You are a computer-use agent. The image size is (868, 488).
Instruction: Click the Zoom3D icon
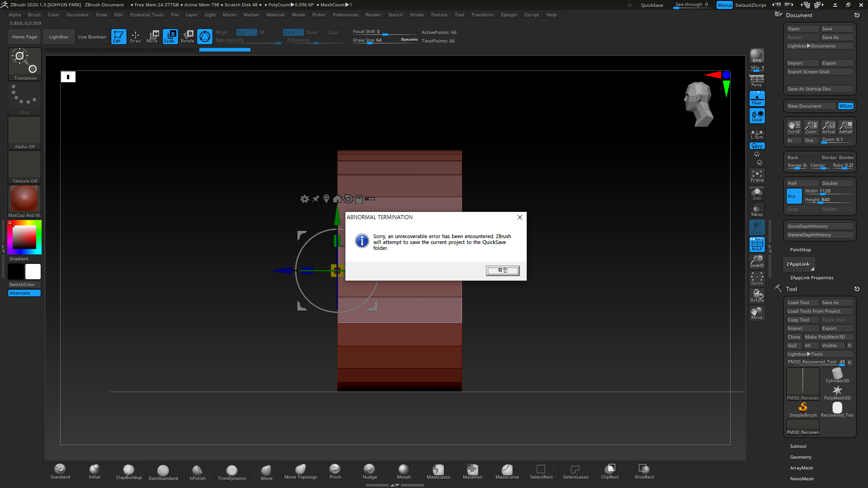click(757, 261)
